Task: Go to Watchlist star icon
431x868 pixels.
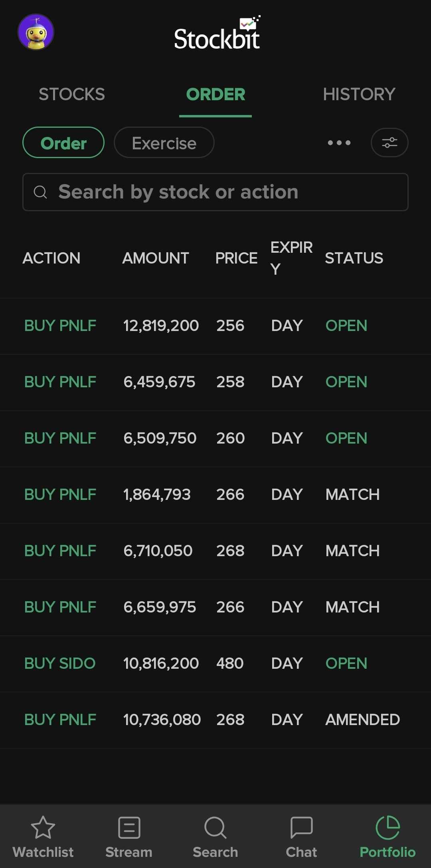Action: (43, 828)
